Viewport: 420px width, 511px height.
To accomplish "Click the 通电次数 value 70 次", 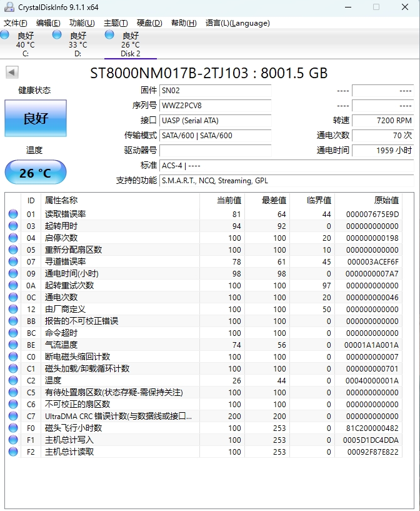I will pyautogui.click(x=383, y=136).
